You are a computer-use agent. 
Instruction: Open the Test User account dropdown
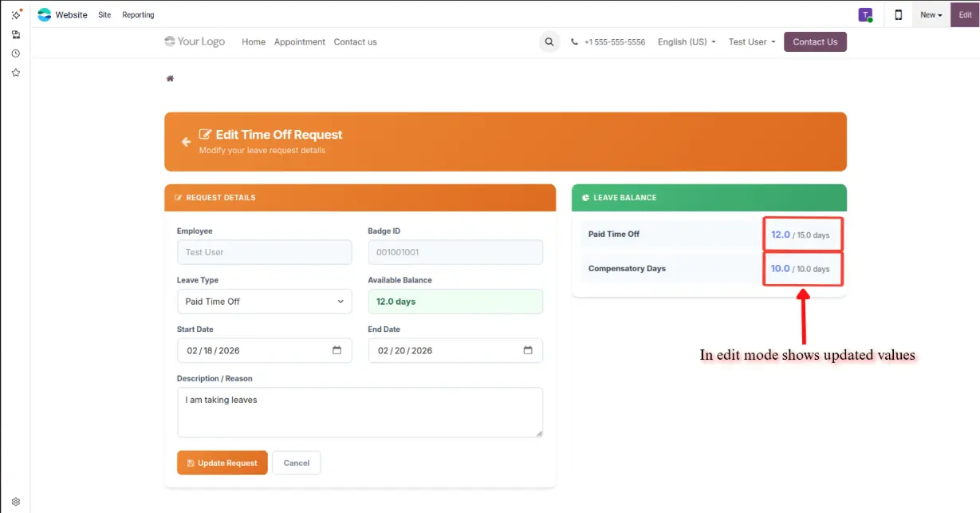(751, 42)
